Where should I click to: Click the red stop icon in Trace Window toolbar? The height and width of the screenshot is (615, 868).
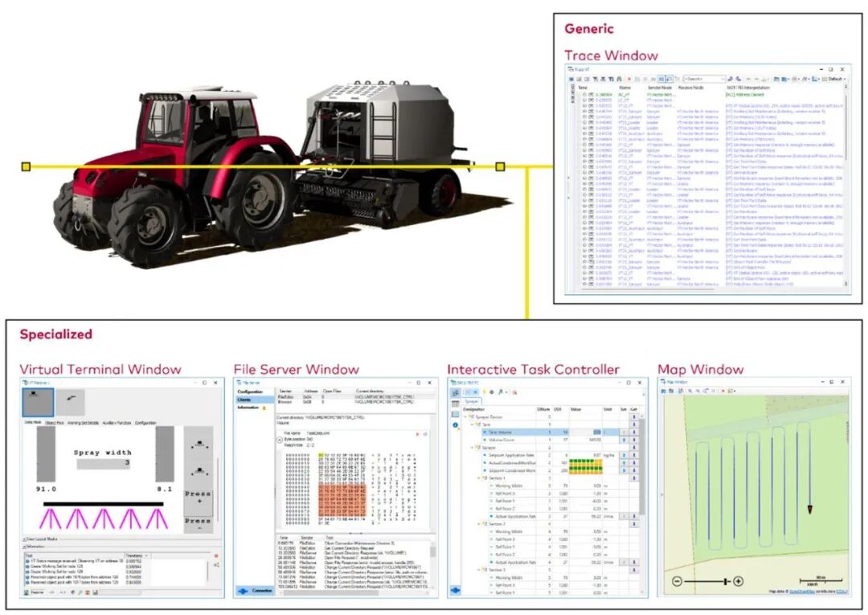(x=628, y=79)
